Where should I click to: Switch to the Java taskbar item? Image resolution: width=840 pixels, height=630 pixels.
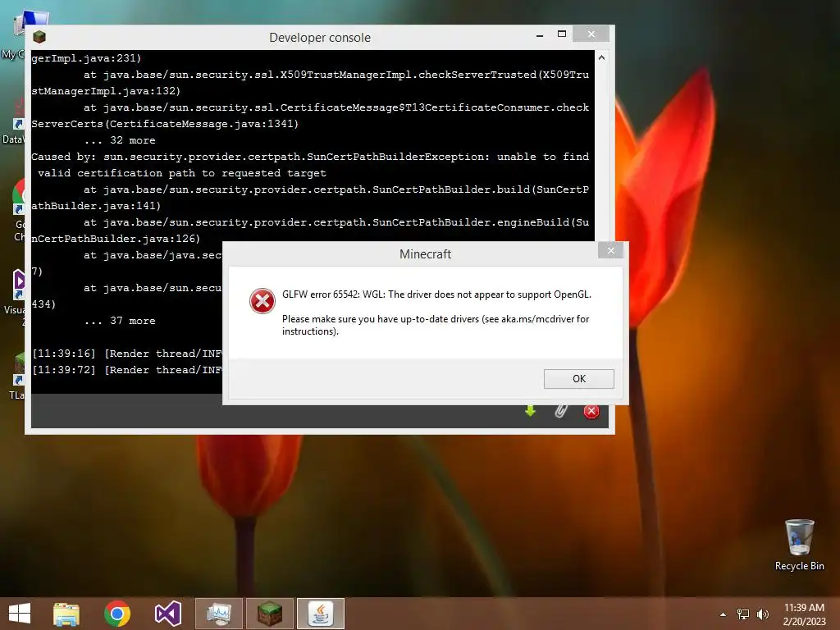[x=321, y=614]
